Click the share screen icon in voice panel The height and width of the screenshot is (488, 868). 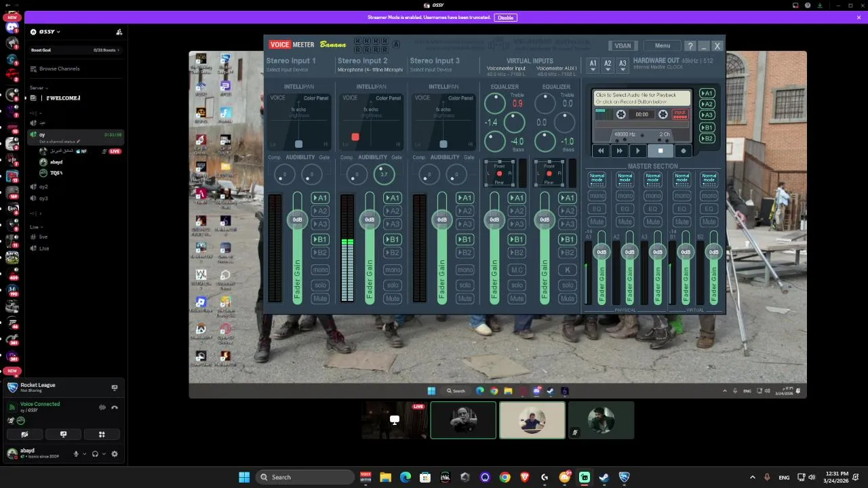64,434
